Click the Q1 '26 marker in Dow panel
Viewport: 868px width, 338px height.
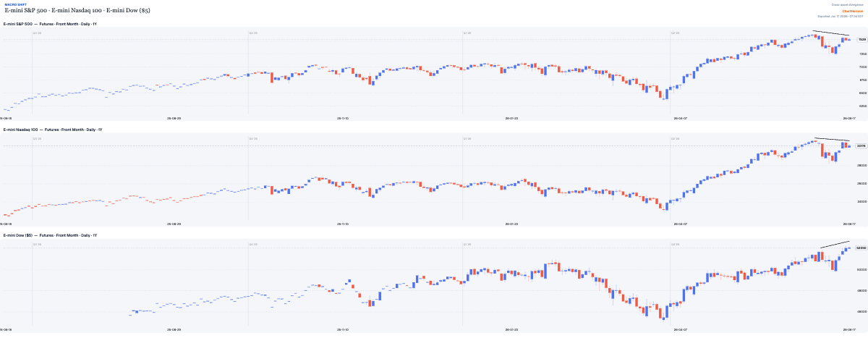point(467,244)
